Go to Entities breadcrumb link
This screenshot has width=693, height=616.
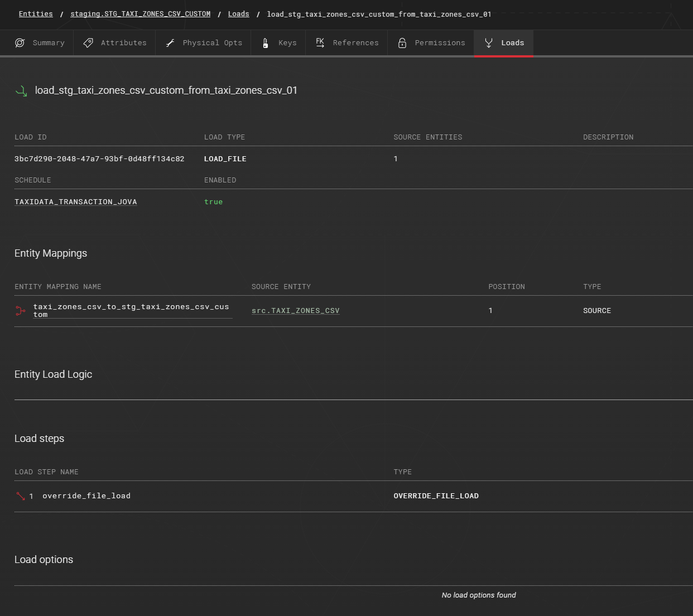(36, 14)
